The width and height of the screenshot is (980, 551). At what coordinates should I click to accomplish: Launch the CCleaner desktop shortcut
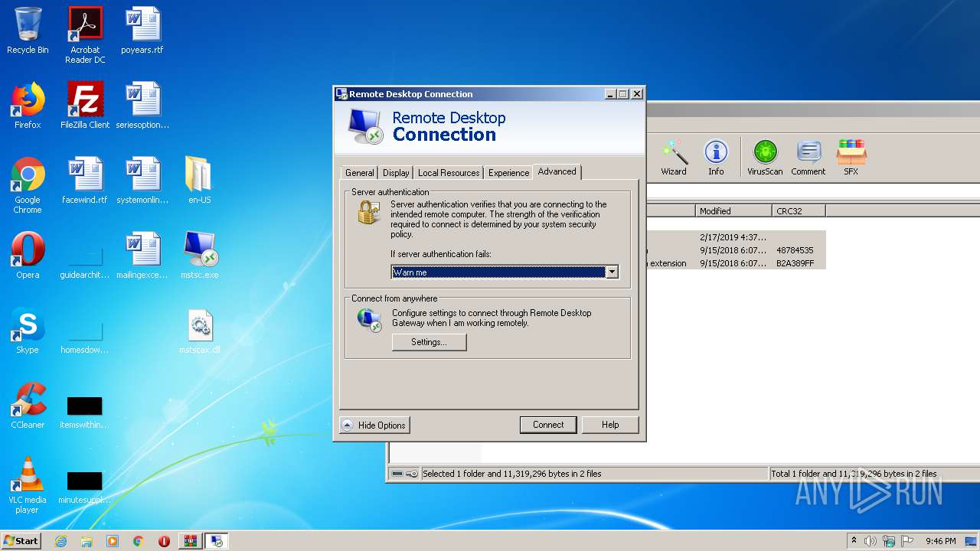click(28, 406)
